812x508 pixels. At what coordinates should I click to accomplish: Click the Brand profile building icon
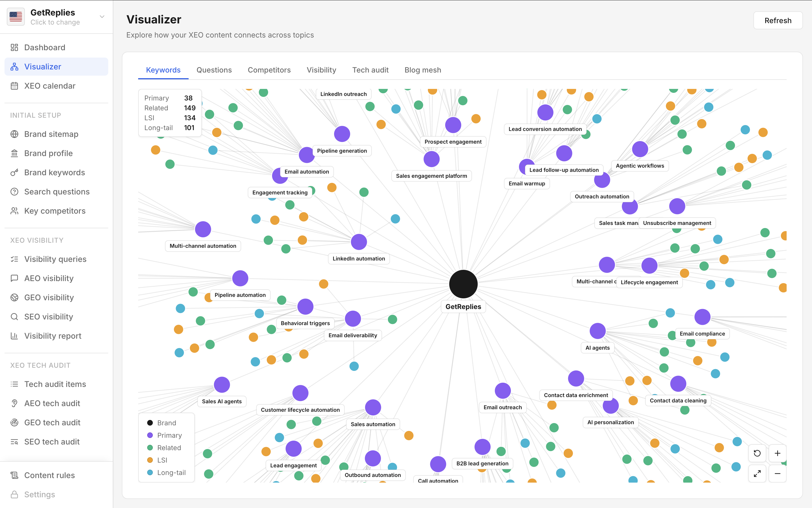tap(14, 153)
